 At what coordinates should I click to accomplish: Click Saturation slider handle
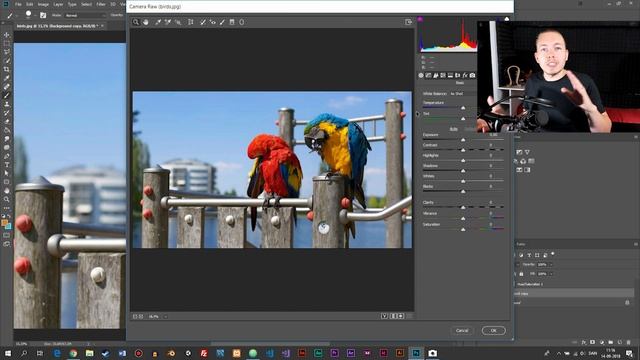tap(463, 229)
